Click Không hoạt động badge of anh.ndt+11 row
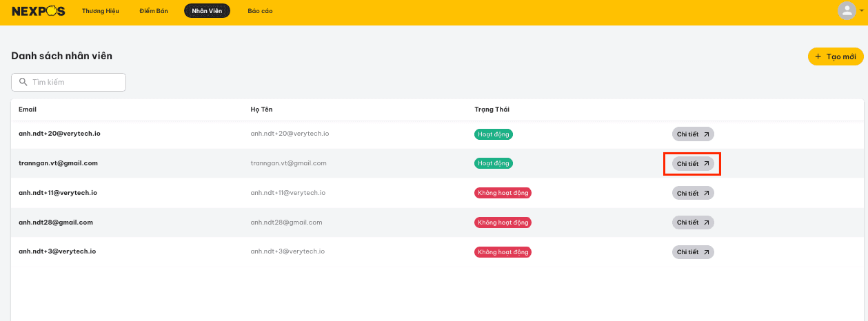This screenshot has height=321, width=868. (503, 193)
